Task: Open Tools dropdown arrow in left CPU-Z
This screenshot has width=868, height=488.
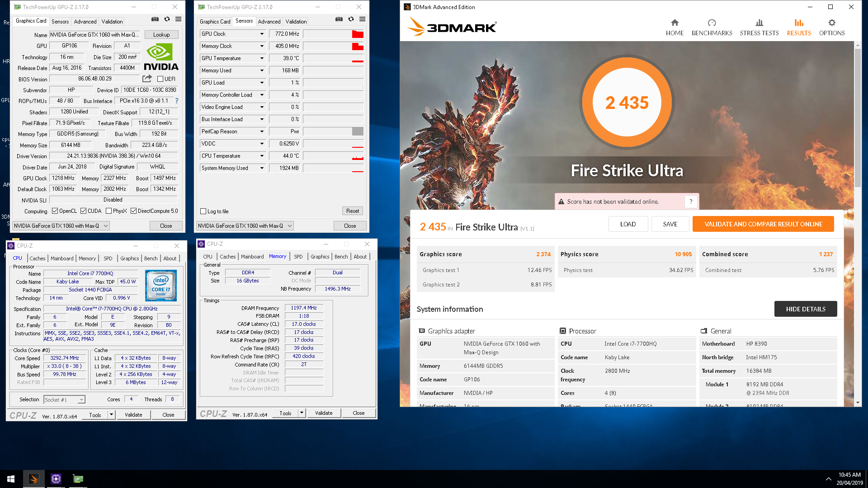Action: coord(111,414)
